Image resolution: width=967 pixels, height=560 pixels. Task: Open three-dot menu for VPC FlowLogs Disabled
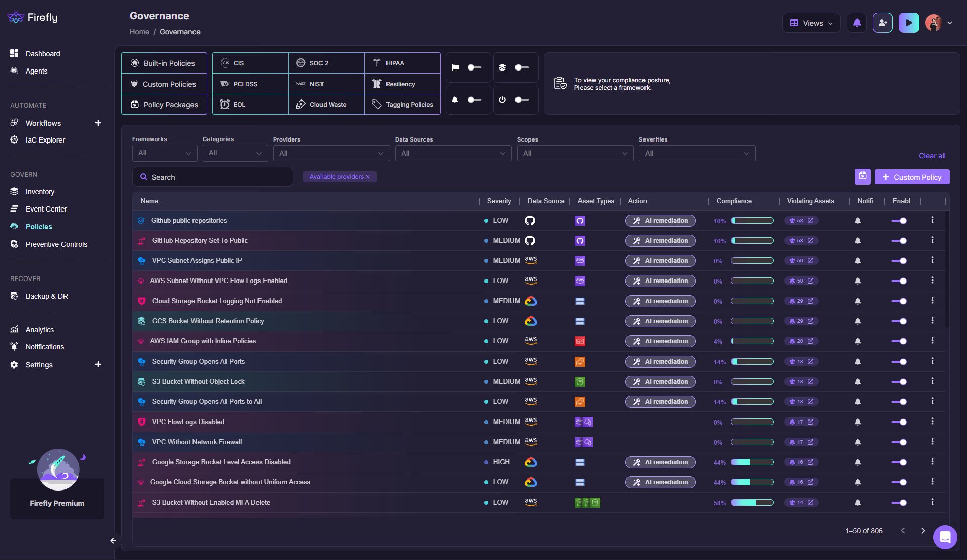tap(932, 422)
